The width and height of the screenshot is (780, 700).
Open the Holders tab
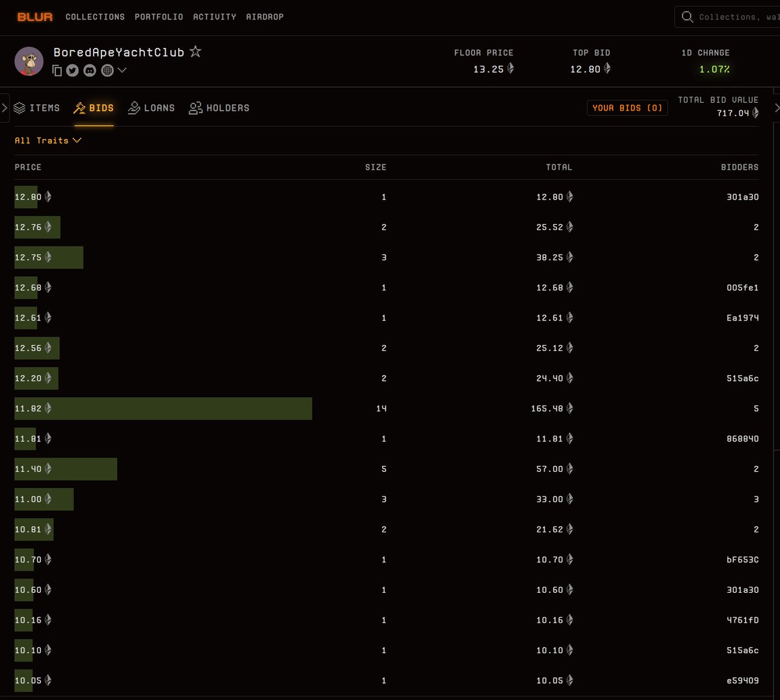pos(219,108)
